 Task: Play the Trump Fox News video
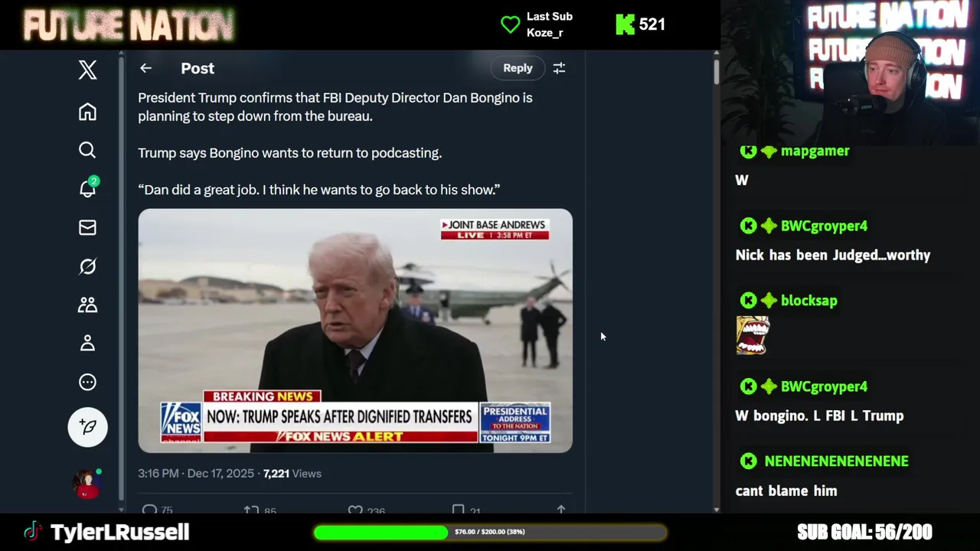(355, 331)
